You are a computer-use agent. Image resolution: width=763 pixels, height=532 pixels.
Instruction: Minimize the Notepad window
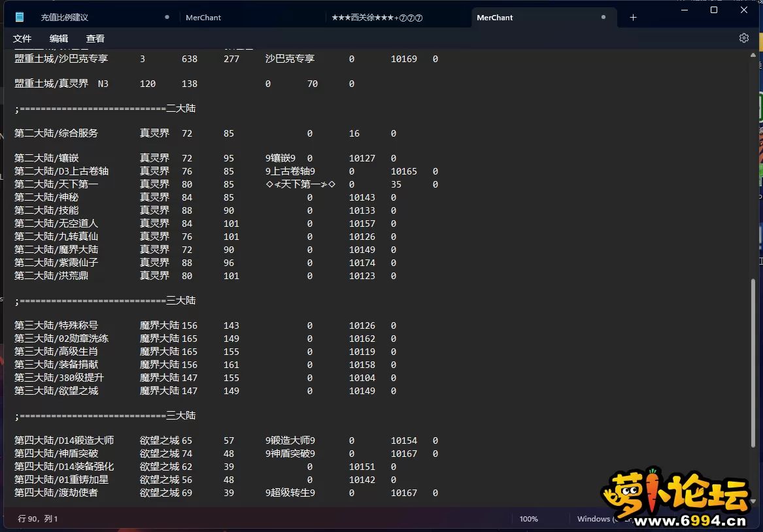(x=684, y=10)
